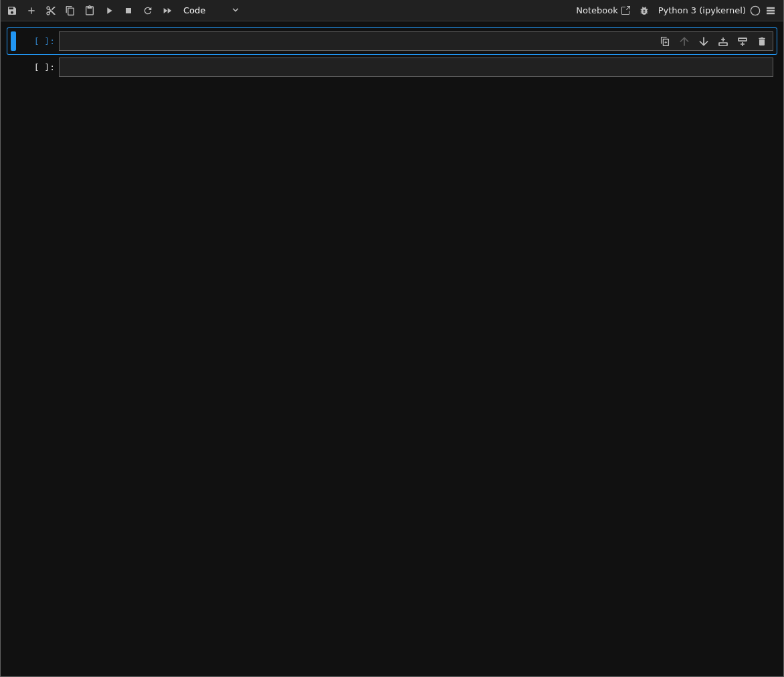
Task: Insert a new cell with the plus icon
Action: pyautogui.click(x=31, y=11)
